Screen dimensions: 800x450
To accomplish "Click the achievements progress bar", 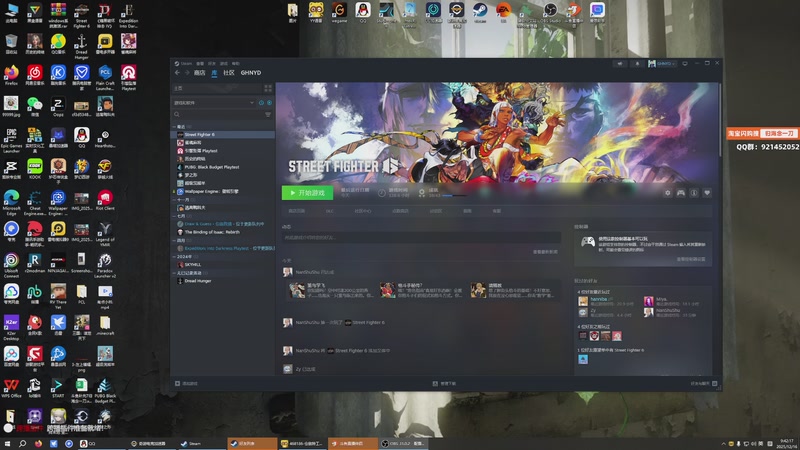I will tap(454, 195).
